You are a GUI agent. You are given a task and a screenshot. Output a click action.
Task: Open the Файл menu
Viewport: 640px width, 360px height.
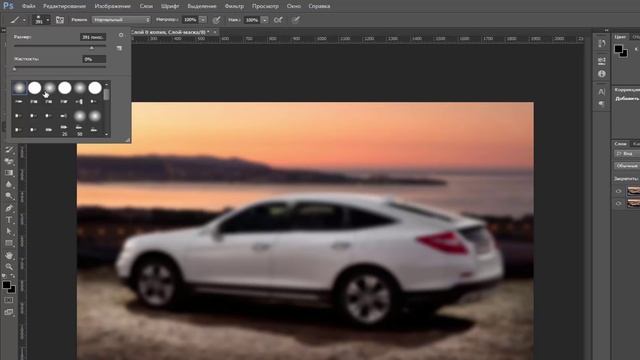coord(28,6)
